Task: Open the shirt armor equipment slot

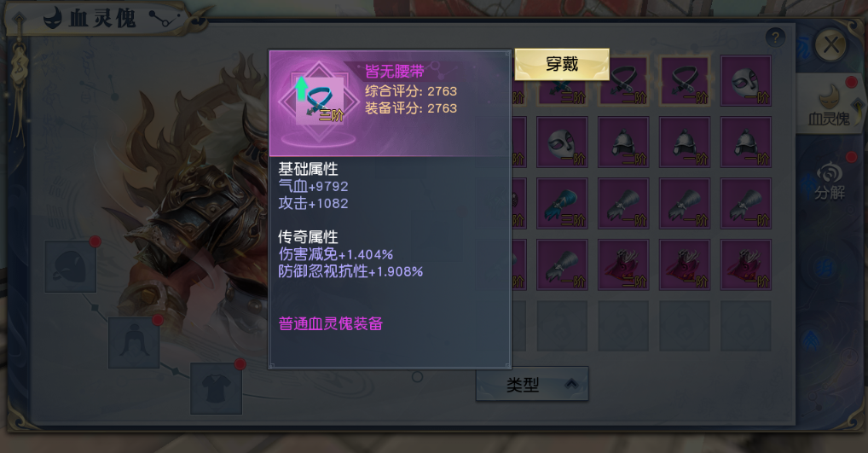Action: [216, 389]
